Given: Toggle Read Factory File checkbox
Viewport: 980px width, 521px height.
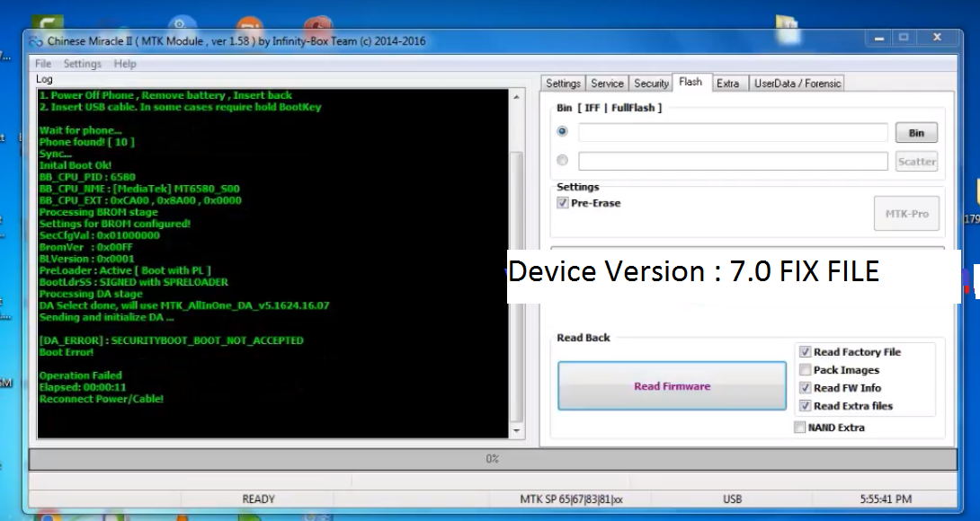Looking at the screenshot, I should click(805, 352).
